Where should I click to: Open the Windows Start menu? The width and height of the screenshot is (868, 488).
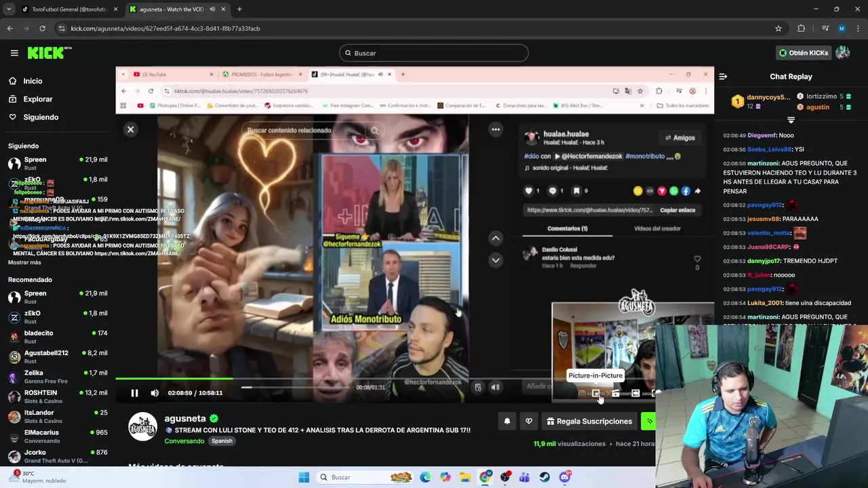point(304,477)
